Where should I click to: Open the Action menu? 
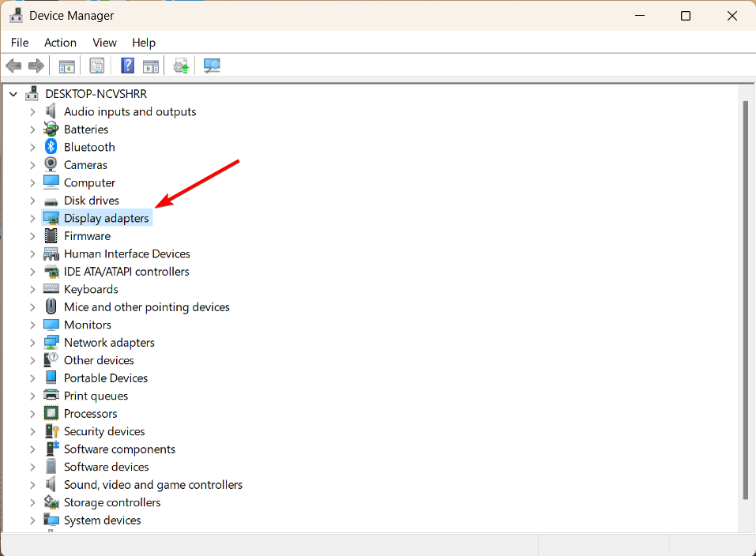[x=60, y=43]
